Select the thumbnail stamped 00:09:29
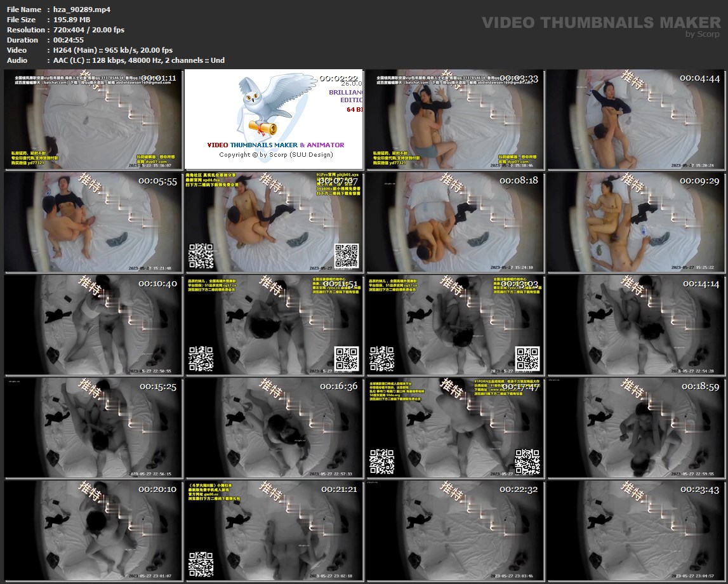Image resolution: width=728 pixels, height=584 pixels. pyautogui.click(x=637, y=222)
